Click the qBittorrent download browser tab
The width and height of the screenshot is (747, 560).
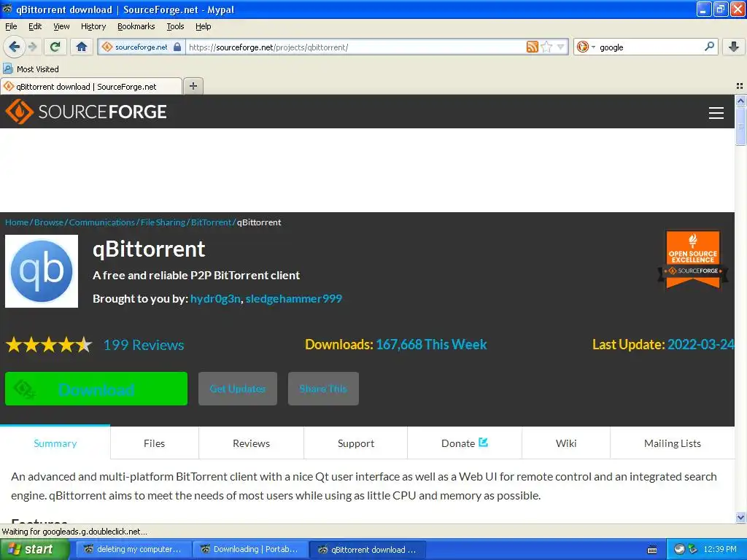pos(91,86)
